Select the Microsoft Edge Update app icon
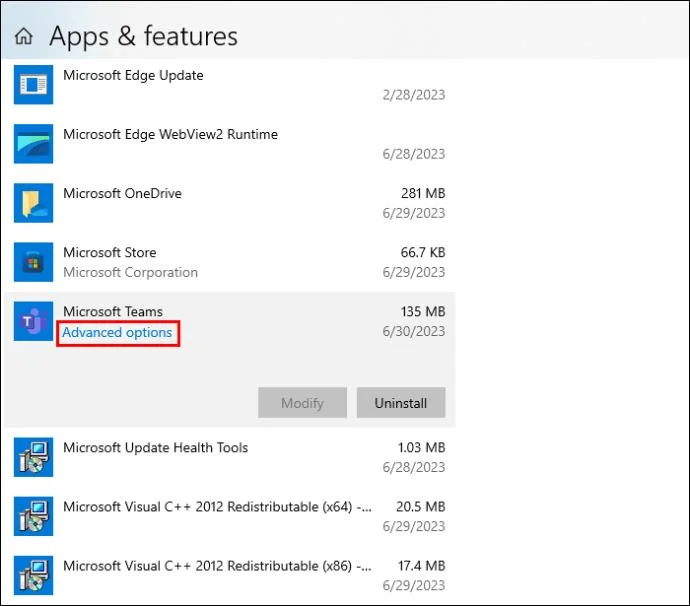 coord(33,84)
